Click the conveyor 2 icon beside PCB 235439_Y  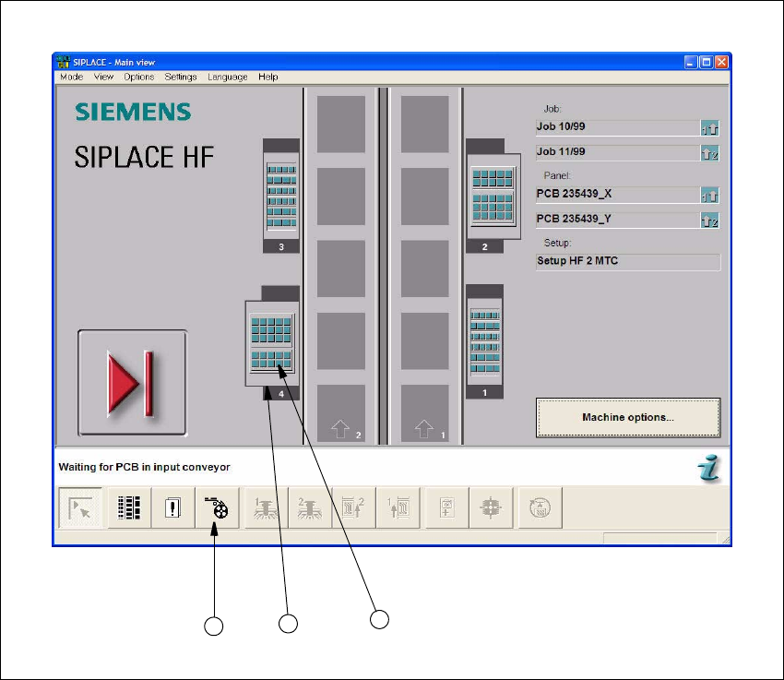tap(709, 221)
